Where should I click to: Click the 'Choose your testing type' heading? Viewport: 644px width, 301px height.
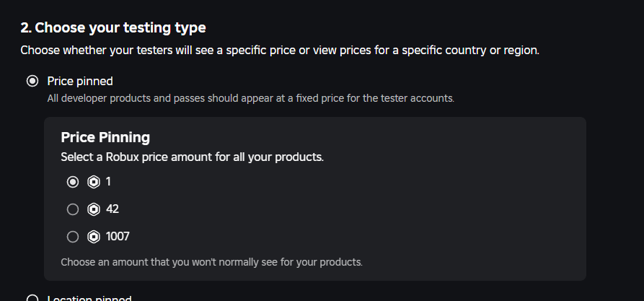click(113, 28)
